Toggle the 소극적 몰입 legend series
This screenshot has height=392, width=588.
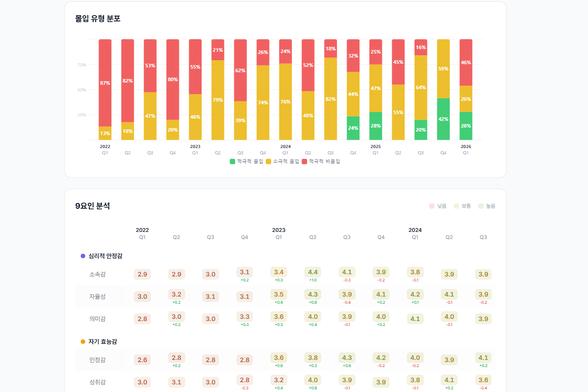click(x=283, y=161)
